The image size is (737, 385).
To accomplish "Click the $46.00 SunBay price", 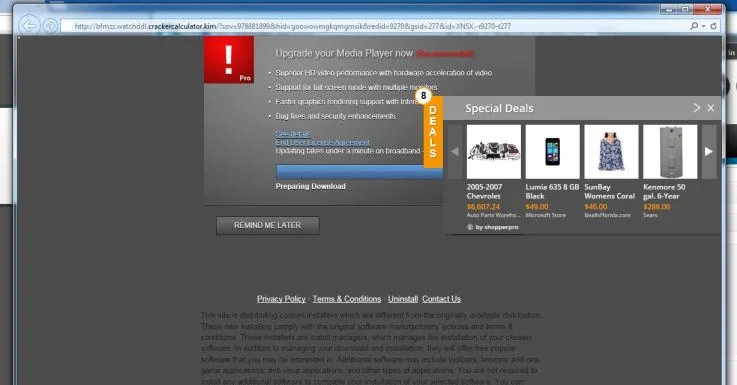I will [x=596, y=207].
